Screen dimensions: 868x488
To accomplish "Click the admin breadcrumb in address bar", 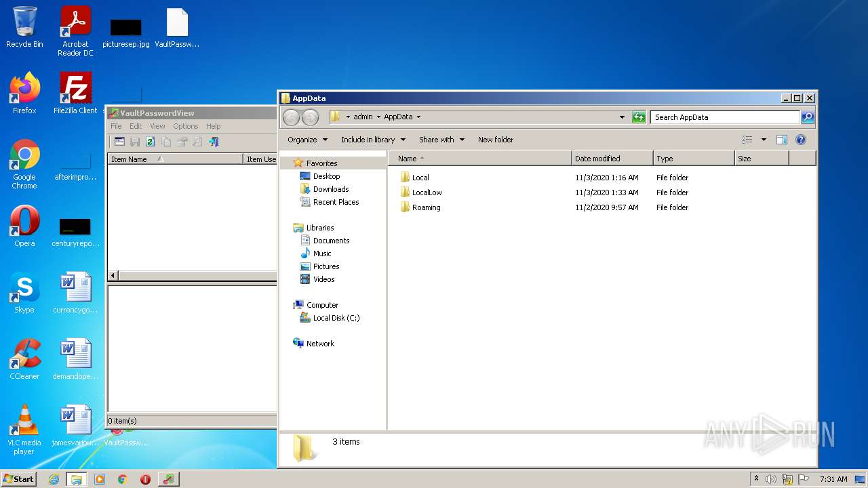I will (363, 117).
